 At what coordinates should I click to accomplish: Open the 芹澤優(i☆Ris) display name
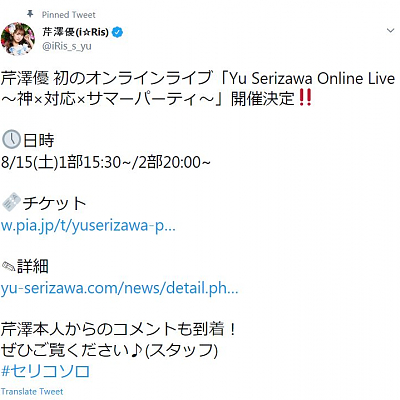pyautogui.click(x=76, y=32)
